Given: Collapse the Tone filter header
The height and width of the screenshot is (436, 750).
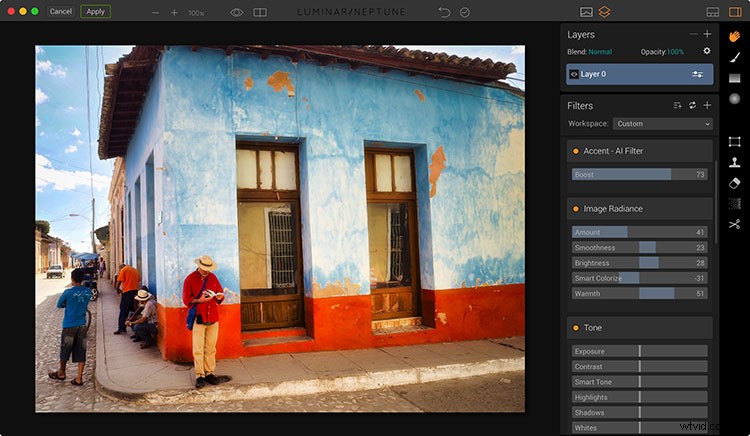Looking at the screenshot, I should tap(640, 328).
